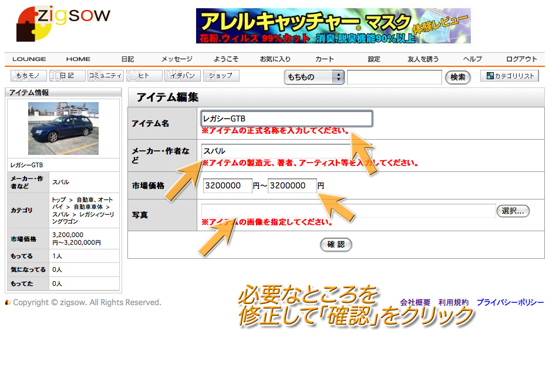Select the イチバン tab button
549x392 pixels.
point(183,76)
